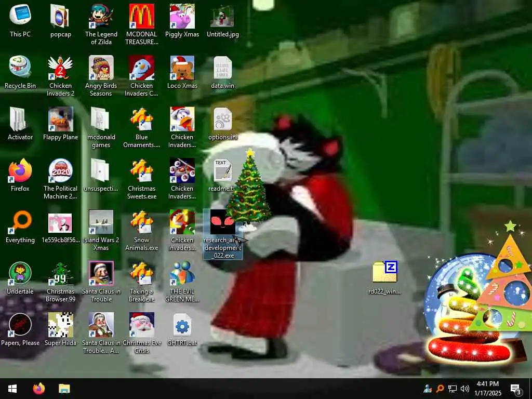Image resolution: width=532 pixels, height=399 pixels.
Task: Open the Action Center notifications
Action: [x=516, y=389]
